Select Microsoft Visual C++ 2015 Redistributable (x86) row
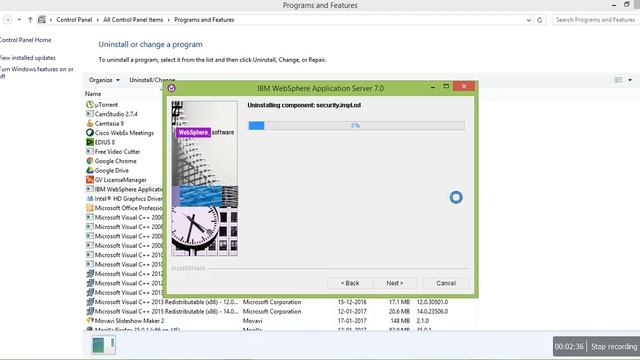This screenshot has height=360, width=640. click(281, 311)
